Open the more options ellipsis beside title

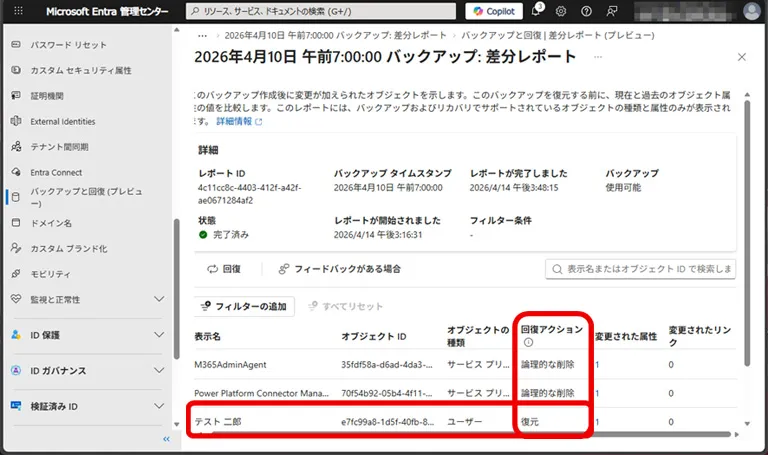598,57
